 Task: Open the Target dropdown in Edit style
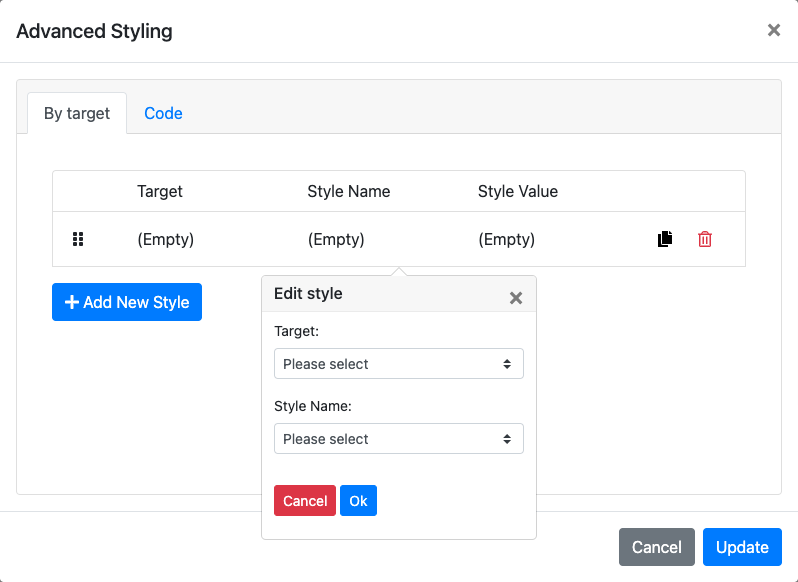[x=398, y=364]
